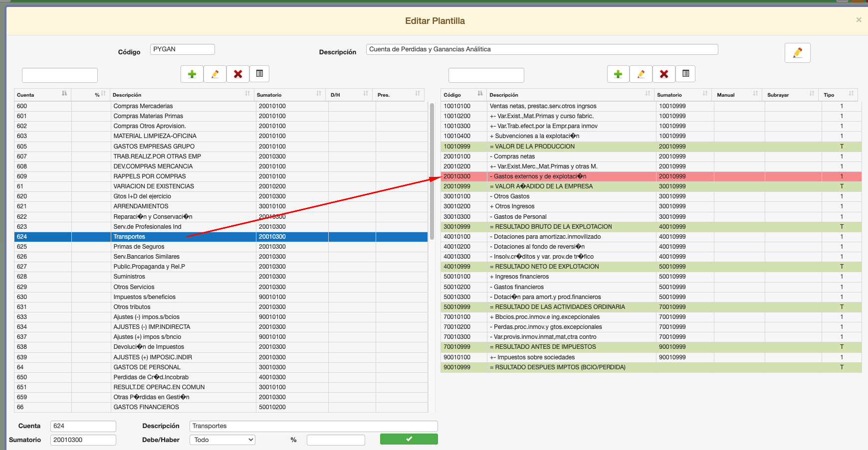Click the Código input field containing PYGAN
The width and height of the screenshot is (868, 450).
point(182,49)
